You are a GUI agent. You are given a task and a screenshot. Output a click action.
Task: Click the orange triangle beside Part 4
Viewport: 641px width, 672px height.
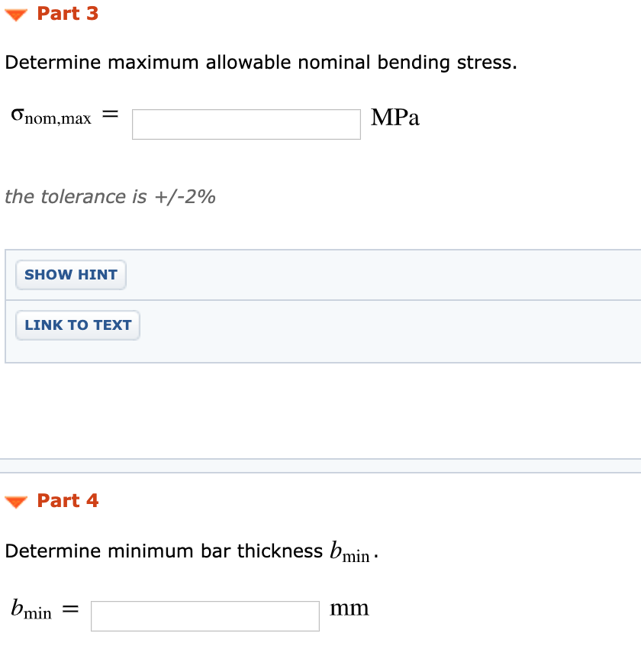pos(15,501)
